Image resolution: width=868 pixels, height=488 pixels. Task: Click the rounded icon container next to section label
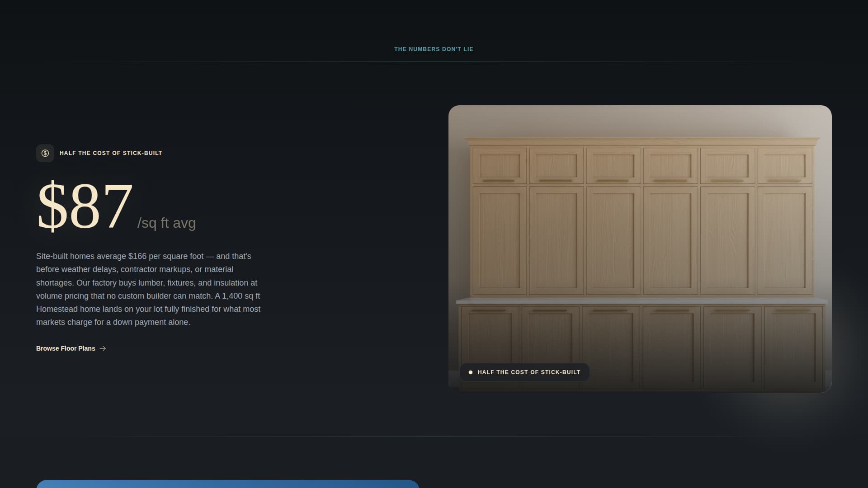[45, 153]
